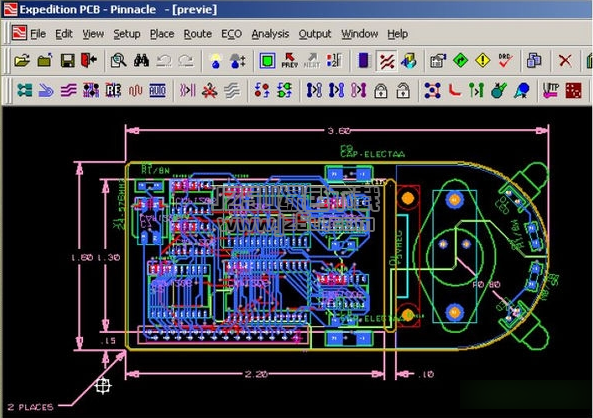
Task: Open the Setup menu
Action: click(127, 34)
